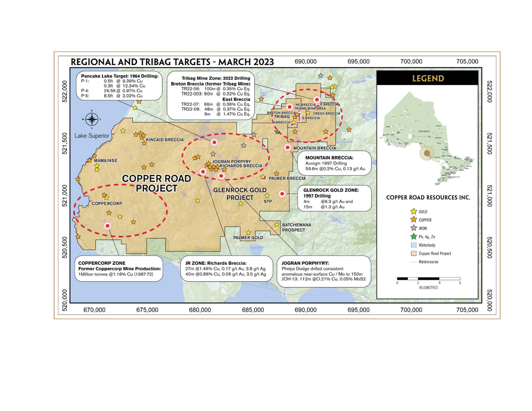The width and height of the screenshot is (532, 411).
Task: Click the TRIBAG MINE AREA label
Action: click(310, 109)
